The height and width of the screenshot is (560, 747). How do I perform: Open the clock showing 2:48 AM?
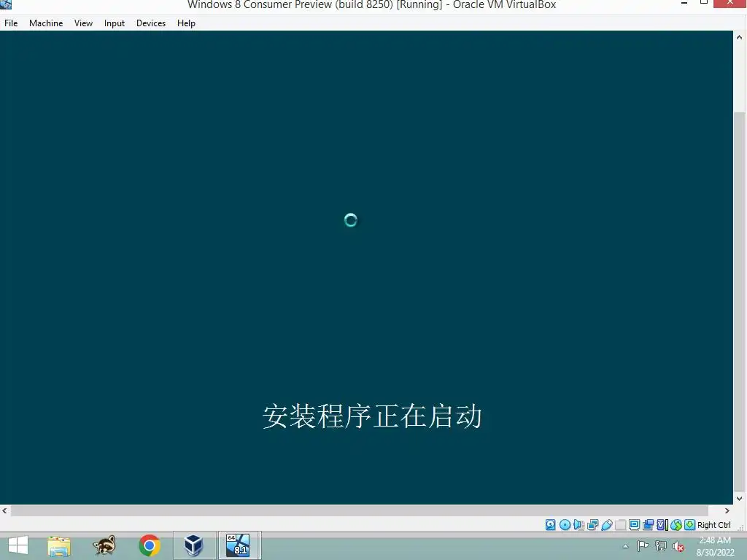pyautogui.click(x=715, y=546)
